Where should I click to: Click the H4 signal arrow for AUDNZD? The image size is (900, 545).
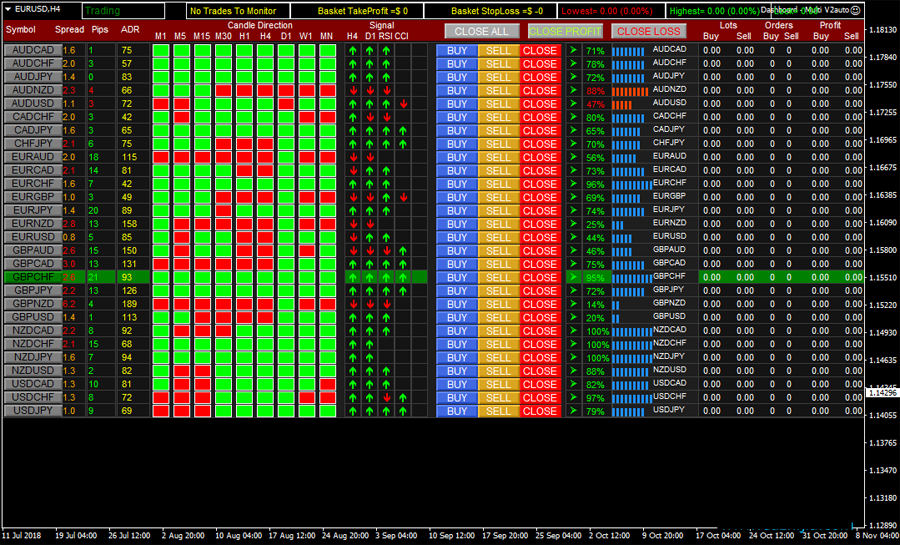click(x=353, y=90)
